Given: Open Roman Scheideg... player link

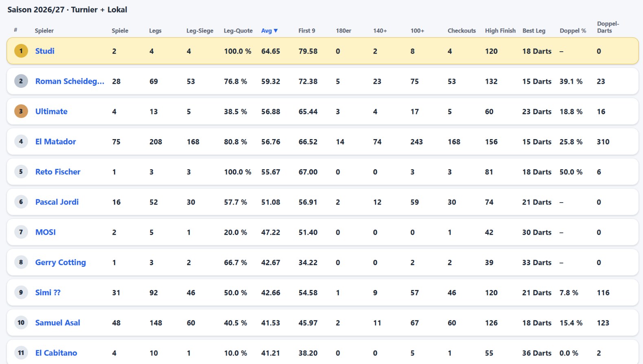Looking at the screenshot, I should click(70, 81).
